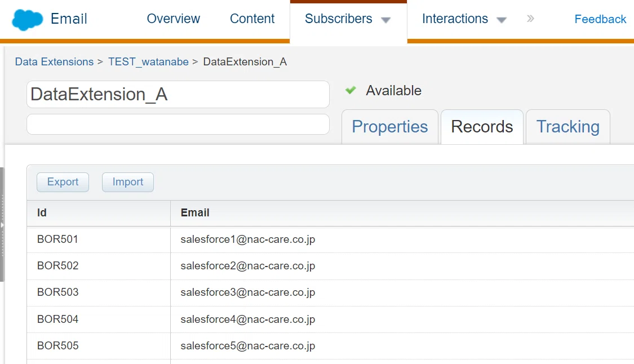Expand the Interactions dropdown arrow
634x364 pixels.
(502, 20)
